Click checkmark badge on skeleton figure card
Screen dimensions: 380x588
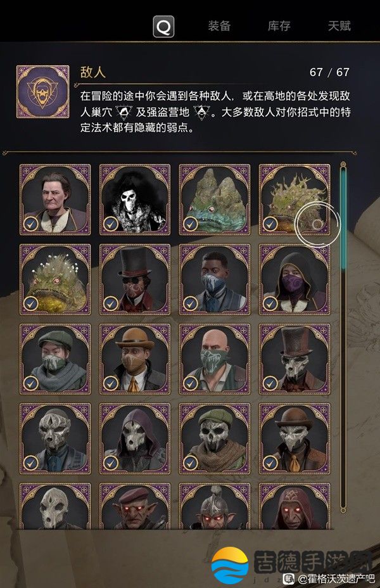point(111,224)
